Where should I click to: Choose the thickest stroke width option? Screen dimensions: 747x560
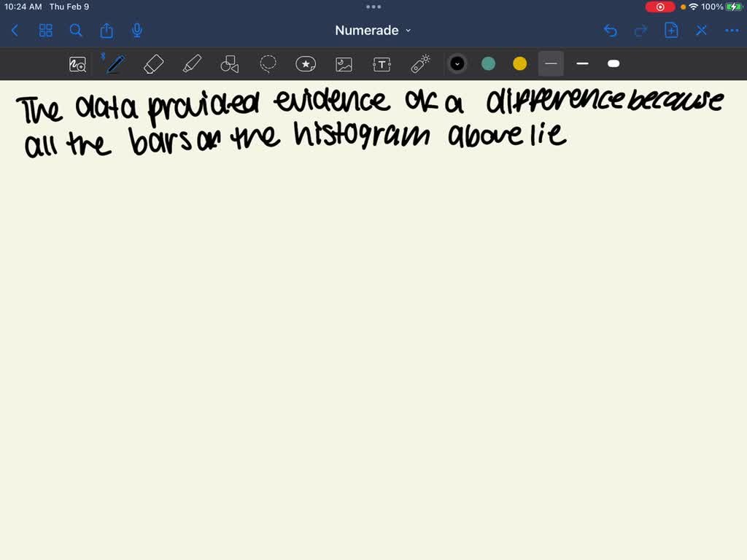[x=614, y=63]
